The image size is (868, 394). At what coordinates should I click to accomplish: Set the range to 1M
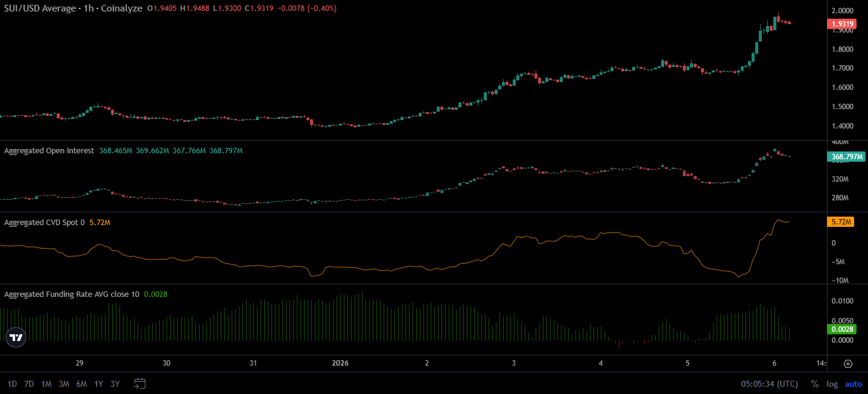[46, 384]
